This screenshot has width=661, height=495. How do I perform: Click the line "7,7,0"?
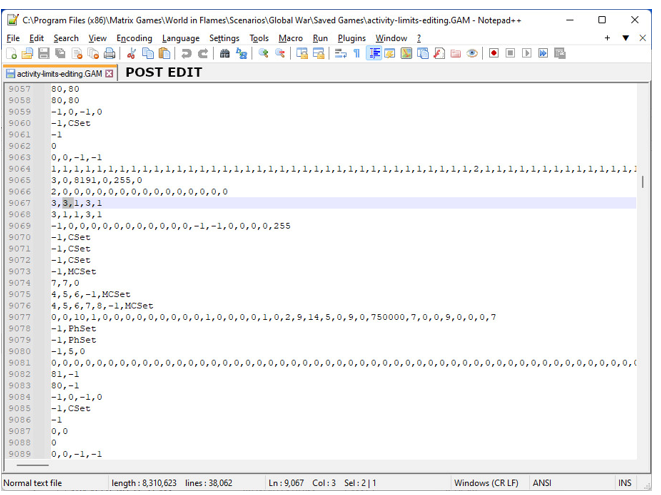(x=65, y=283)
